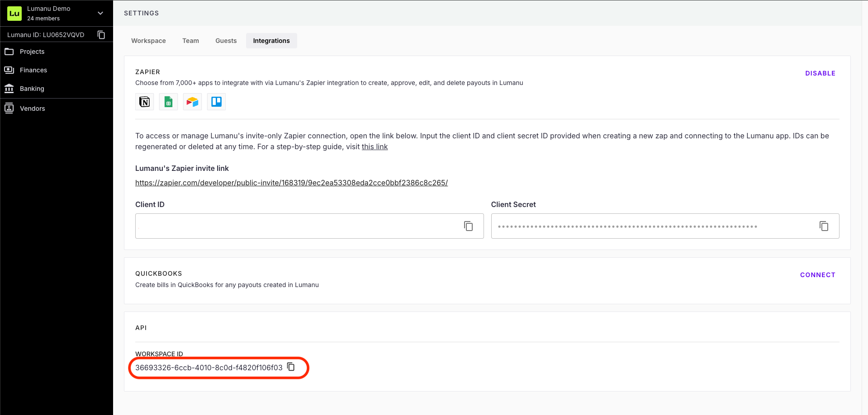The image size is (868, 415).
Task: Click the Lumanu Demo workspace name
Action: click(48, 9)
